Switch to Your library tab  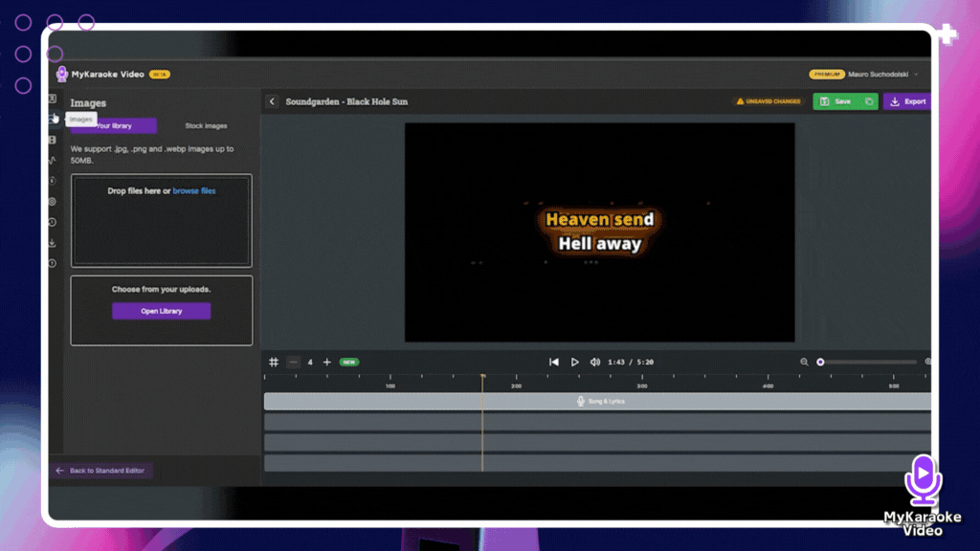114,125
